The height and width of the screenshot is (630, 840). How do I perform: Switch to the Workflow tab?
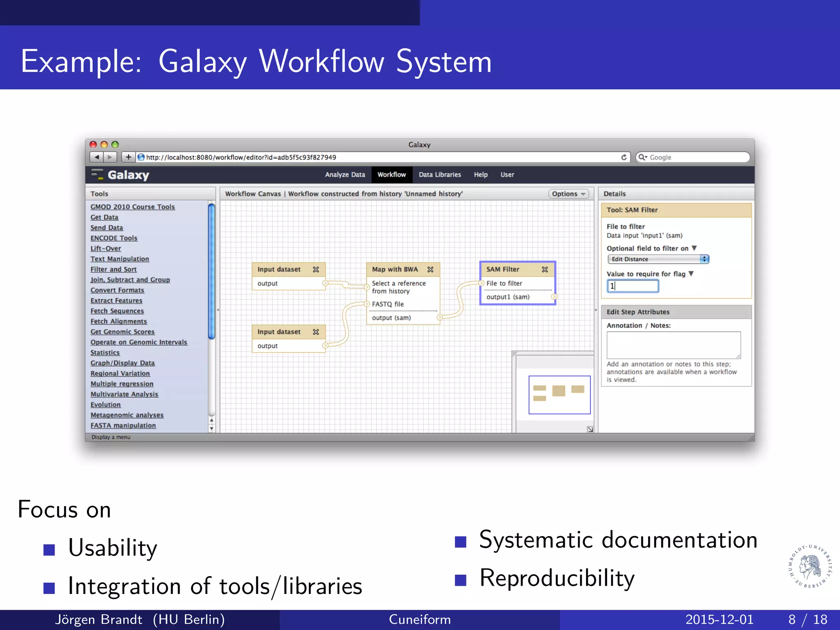tap(392, 175)
